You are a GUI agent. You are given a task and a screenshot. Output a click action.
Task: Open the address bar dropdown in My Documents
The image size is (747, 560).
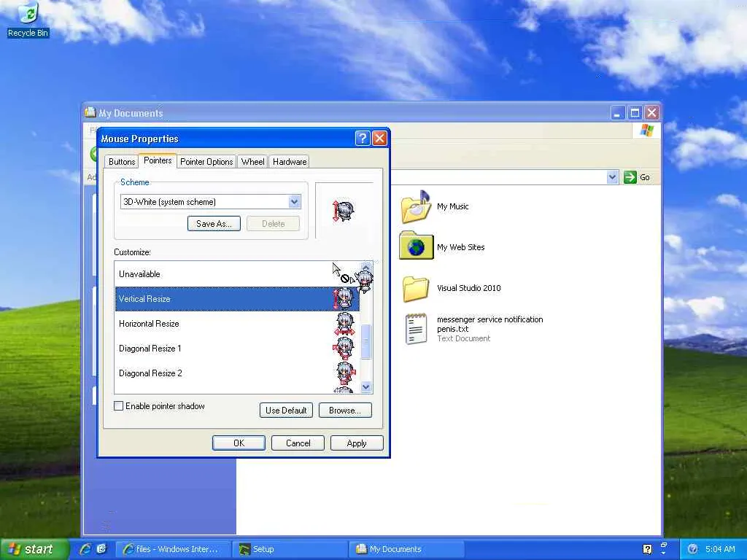click(x=612, y=177)
